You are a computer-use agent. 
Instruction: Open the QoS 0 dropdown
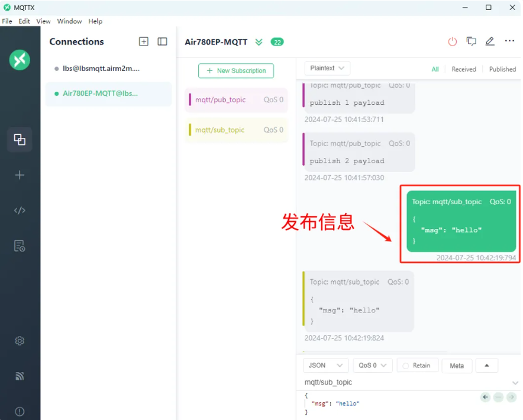tap(373, 366)
